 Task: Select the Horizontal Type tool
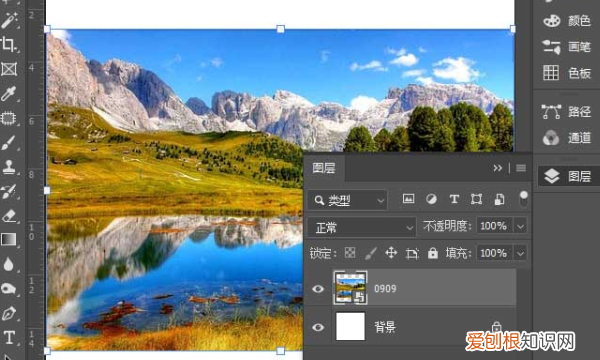[9, 338]
